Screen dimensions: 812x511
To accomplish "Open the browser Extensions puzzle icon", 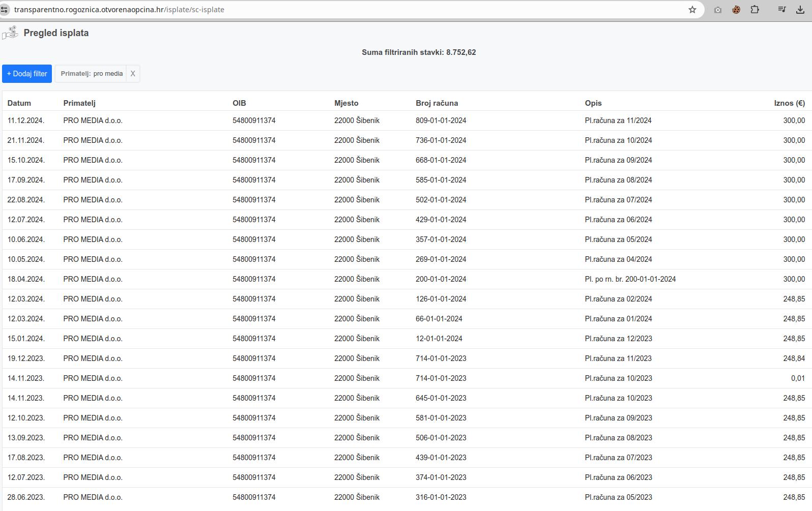I will (x=755, y=10).
